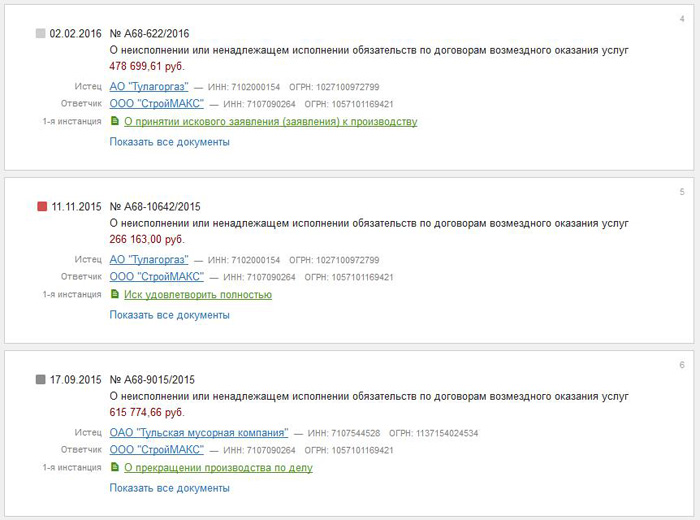This screenshot has height=520, width=700.
Task: Click the green document icon in case А68-9015/2015
Action: coord(115,468)
